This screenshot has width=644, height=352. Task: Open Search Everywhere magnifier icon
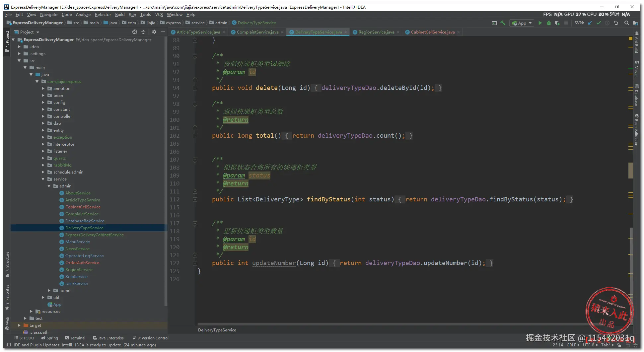(626, 23)
